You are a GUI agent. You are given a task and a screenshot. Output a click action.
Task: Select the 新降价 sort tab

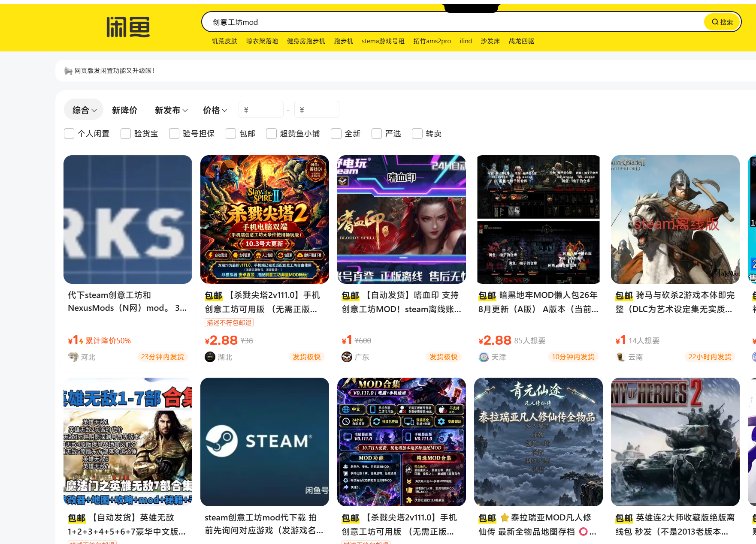click(x=124, y=110)
